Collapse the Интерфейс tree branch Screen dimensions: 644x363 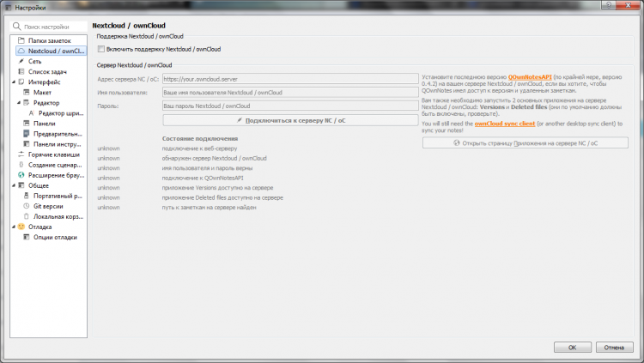click(14, 82)
